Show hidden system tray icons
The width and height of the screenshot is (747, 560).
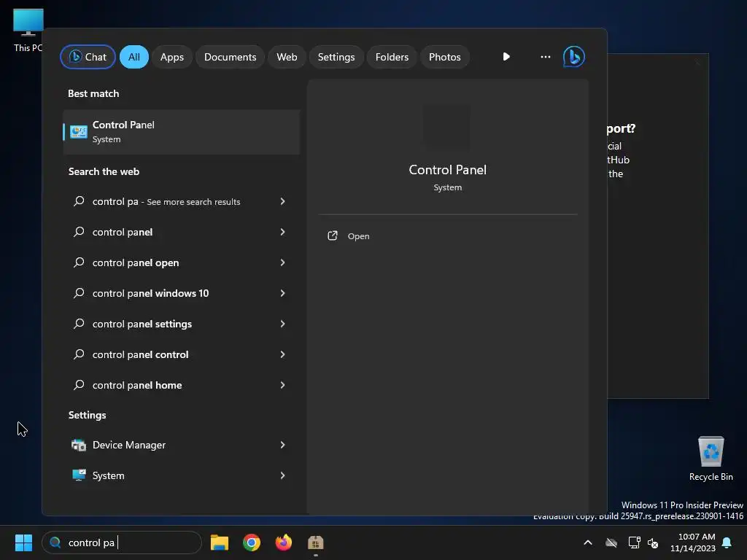pyautogui.click(x=588, y=542)
